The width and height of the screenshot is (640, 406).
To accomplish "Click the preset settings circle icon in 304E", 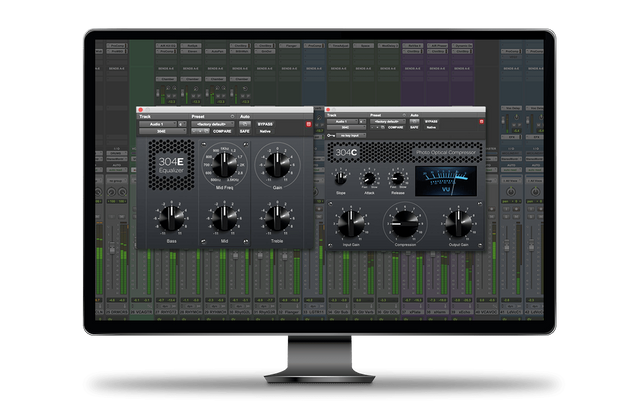I will click(233, 116).
